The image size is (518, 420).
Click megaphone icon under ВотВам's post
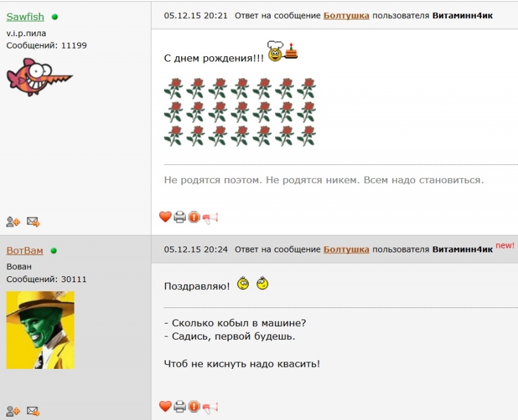210,407
